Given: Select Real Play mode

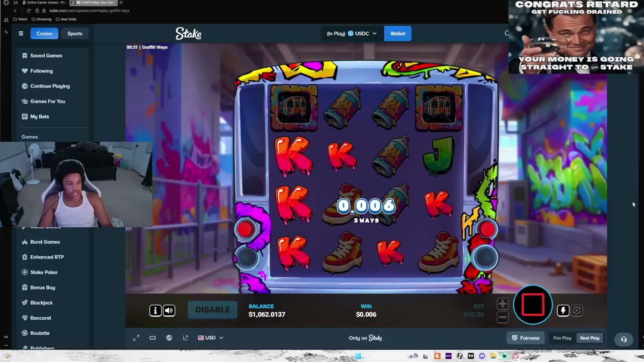Looking at the screenshot, I should coord(590,338).
